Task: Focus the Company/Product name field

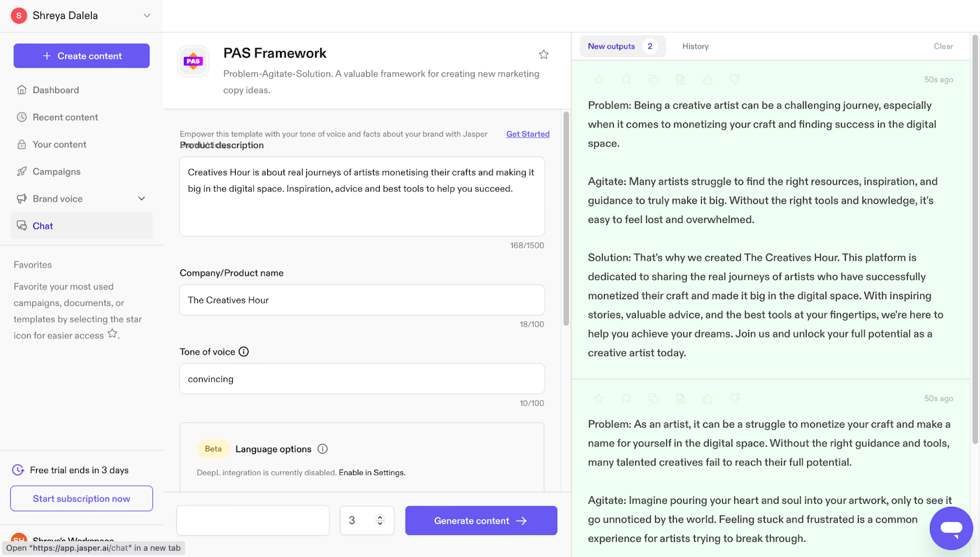Action: [x=362, y=300]
